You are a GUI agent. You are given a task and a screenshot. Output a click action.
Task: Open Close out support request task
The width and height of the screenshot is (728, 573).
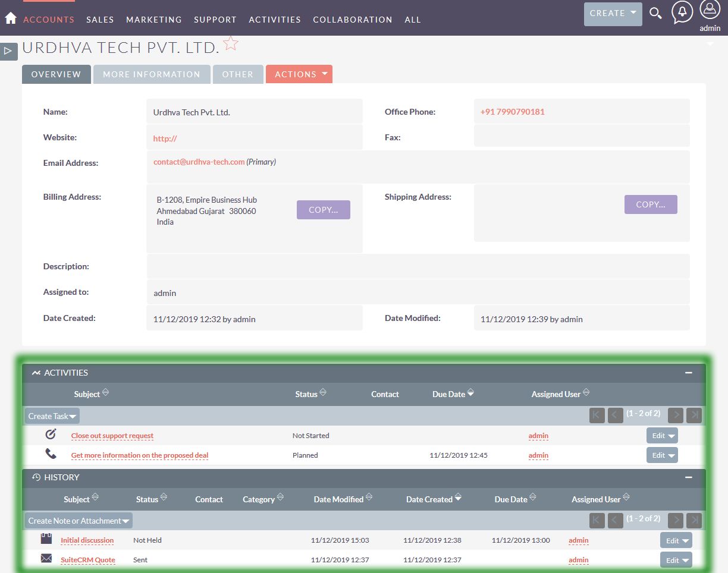tap(112, 436)
